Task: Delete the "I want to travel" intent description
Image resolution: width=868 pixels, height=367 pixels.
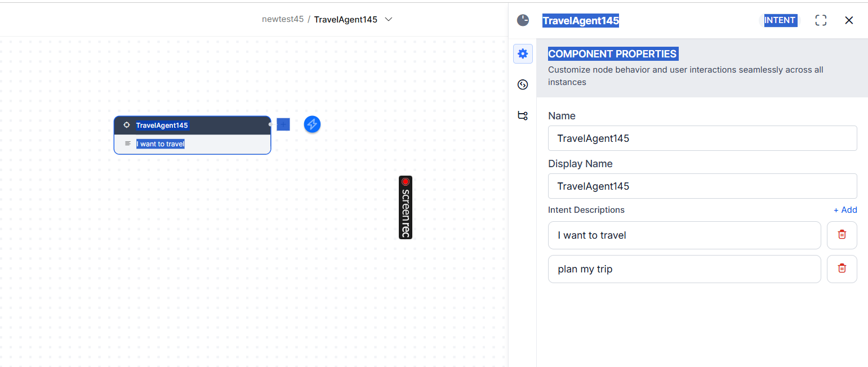Action: click(842, 235)
